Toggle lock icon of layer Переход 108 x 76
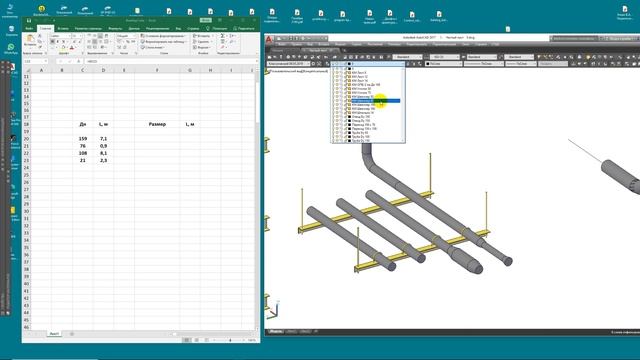The width and height of the screenshot is (640, 360). (345, 125)
